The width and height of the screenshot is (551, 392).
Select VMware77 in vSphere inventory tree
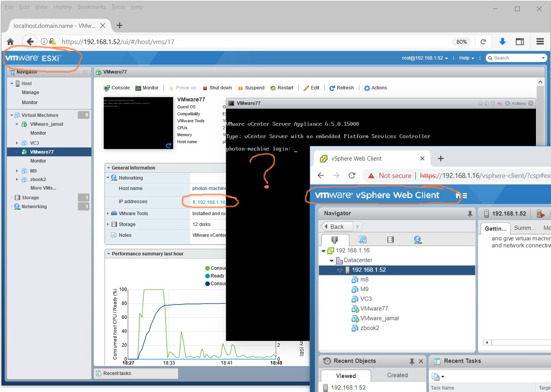pos(374,308)
